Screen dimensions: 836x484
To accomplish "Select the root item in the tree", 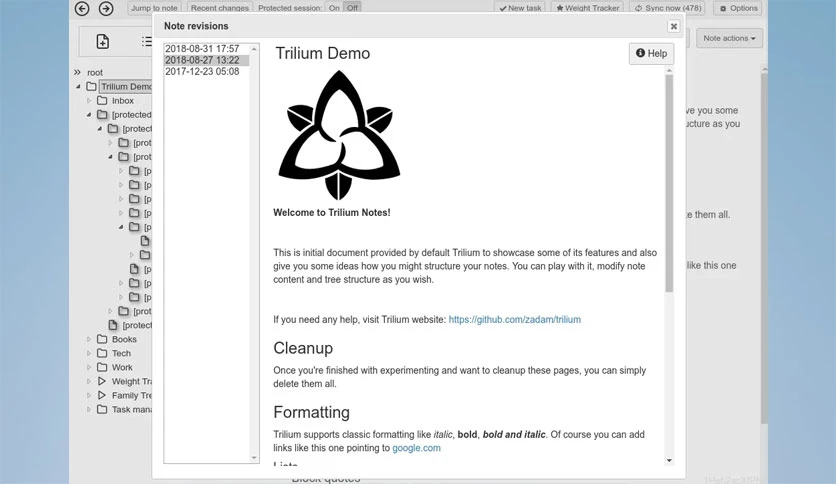I will (95, 72).
